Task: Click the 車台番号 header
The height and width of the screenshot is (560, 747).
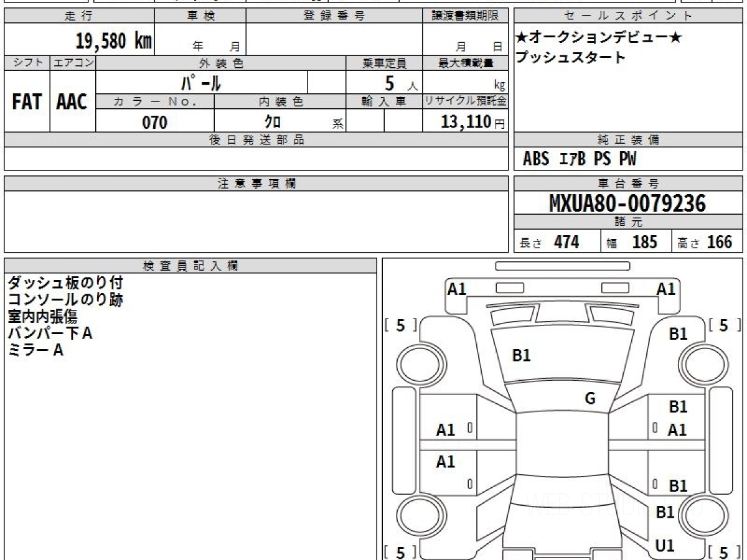Action: (x=629, y=184)
